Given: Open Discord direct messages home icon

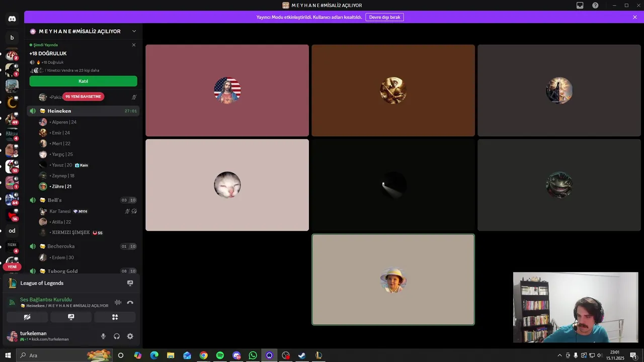Looking at the screenshot, I should [12, 19].
